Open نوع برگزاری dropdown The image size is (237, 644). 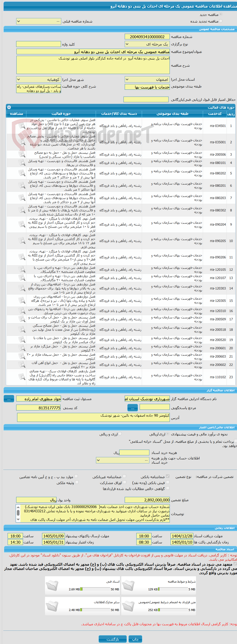coord(147,44)
